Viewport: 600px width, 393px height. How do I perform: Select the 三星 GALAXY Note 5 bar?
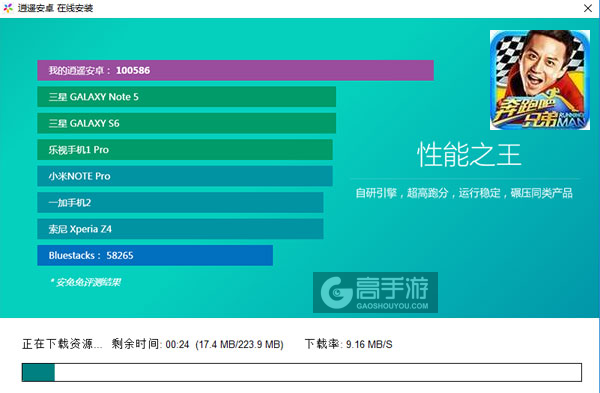point(186,97)
